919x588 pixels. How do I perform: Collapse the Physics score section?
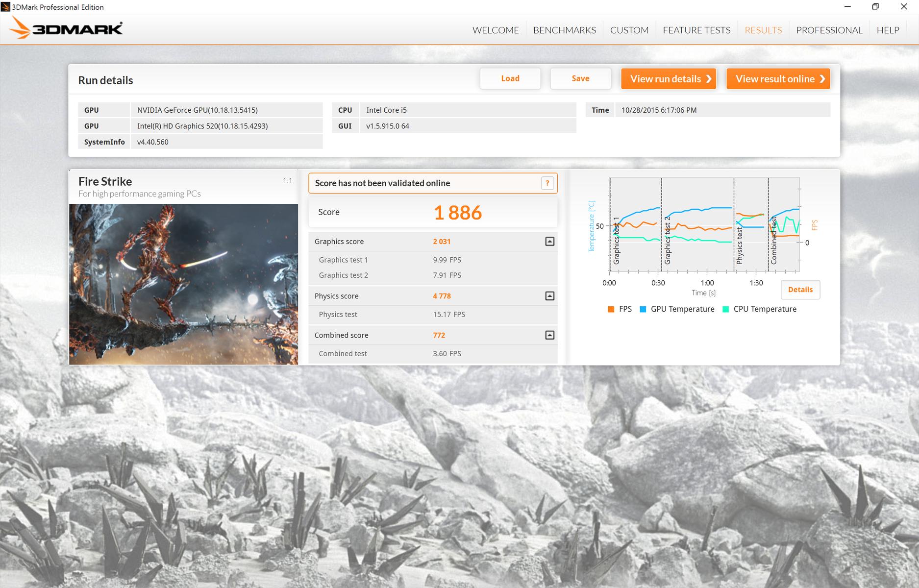click(549, 296)
